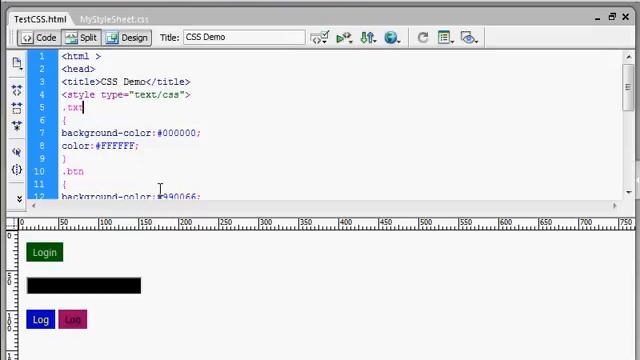The height and width of the screenshot is (360, 640).
Task: Click Select parent tag icon
Action: [x=17, y=152]
